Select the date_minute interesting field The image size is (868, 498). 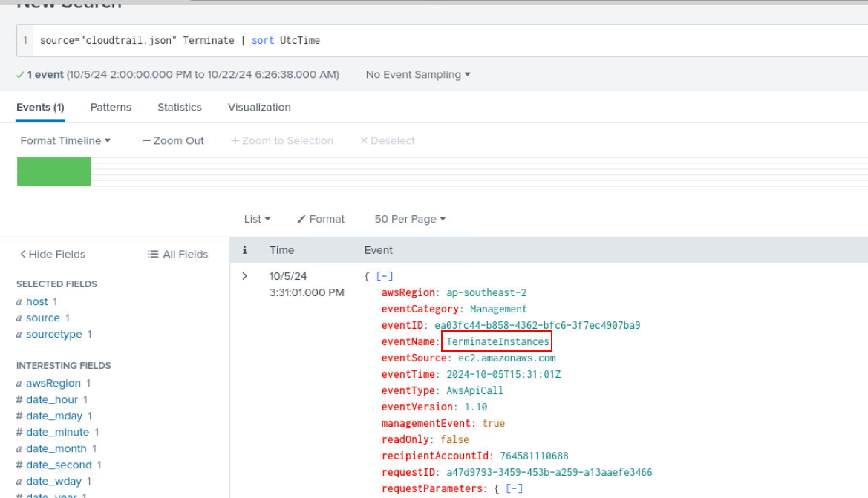point(58,432)
